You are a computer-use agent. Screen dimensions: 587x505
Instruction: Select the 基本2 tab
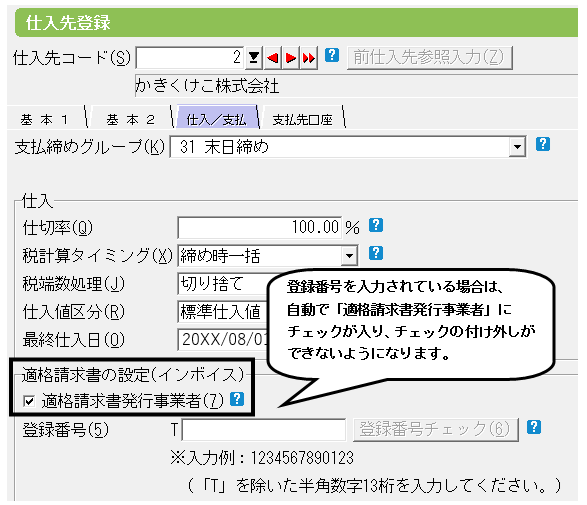(130, 120)
